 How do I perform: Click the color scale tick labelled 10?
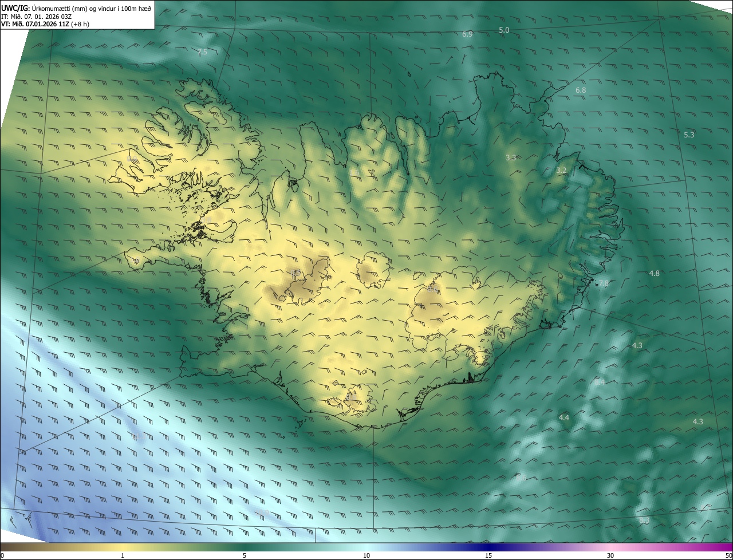coord(366,555)
